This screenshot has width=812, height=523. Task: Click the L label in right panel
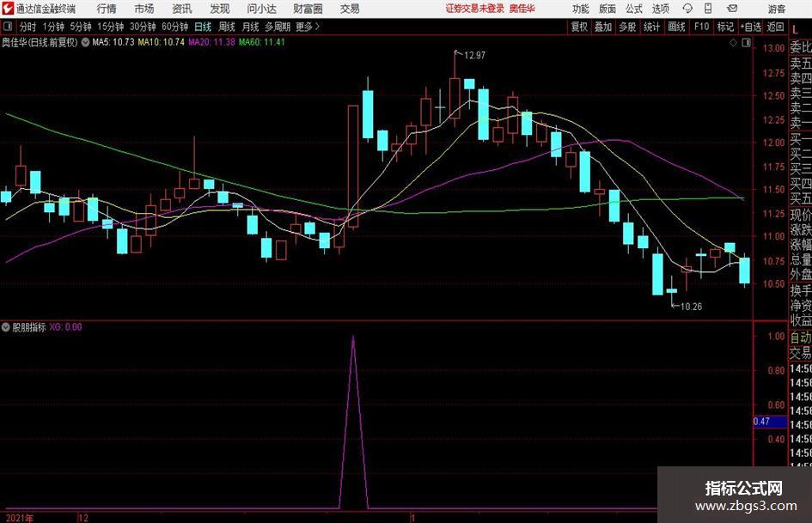[795, 29]
